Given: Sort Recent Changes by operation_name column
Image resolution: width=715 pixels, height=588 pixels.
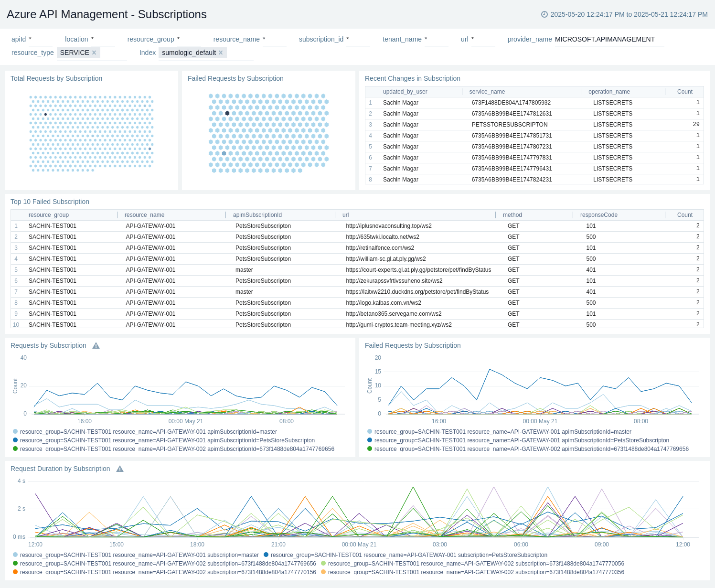Looking at the screenshot, I should (x=609, y=92).
